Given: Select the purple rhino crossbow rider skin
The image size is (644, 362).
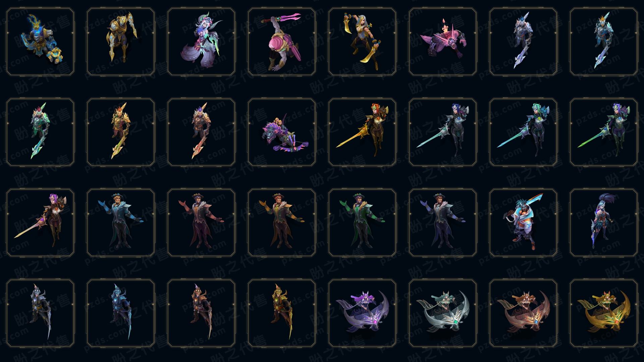Looking at the screenshot, I should [x=282, y=132].
